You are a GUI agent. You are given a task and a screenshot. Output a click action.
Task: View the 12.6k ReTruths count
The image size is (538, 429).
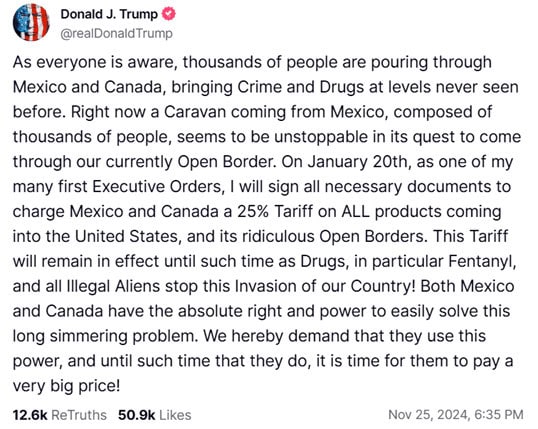[x=30, y=415]
